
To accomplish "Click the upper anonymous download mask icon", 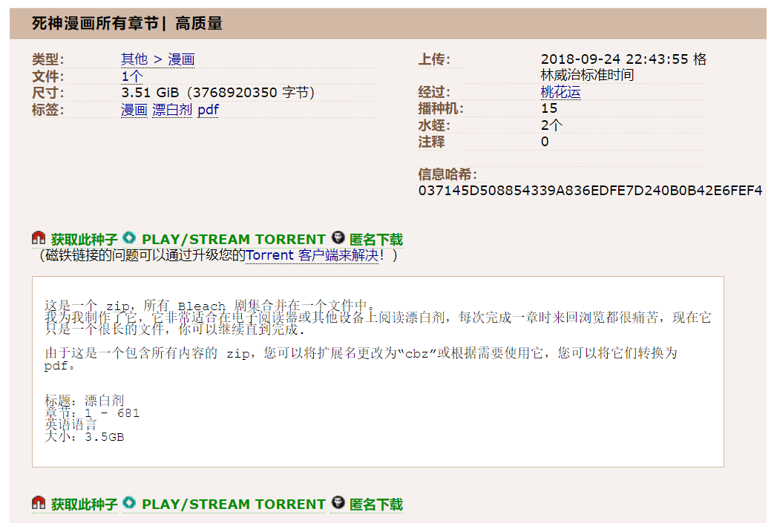I will pyautogui.click(x=338, y=237).
